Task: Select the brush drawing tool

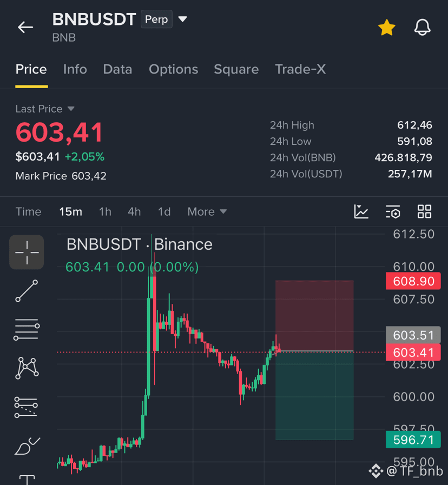Action: pos(27,446)
